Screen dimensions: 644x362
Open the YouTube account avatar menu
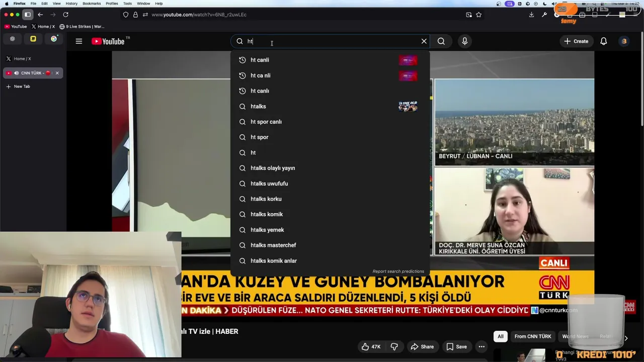pos(624,41)
